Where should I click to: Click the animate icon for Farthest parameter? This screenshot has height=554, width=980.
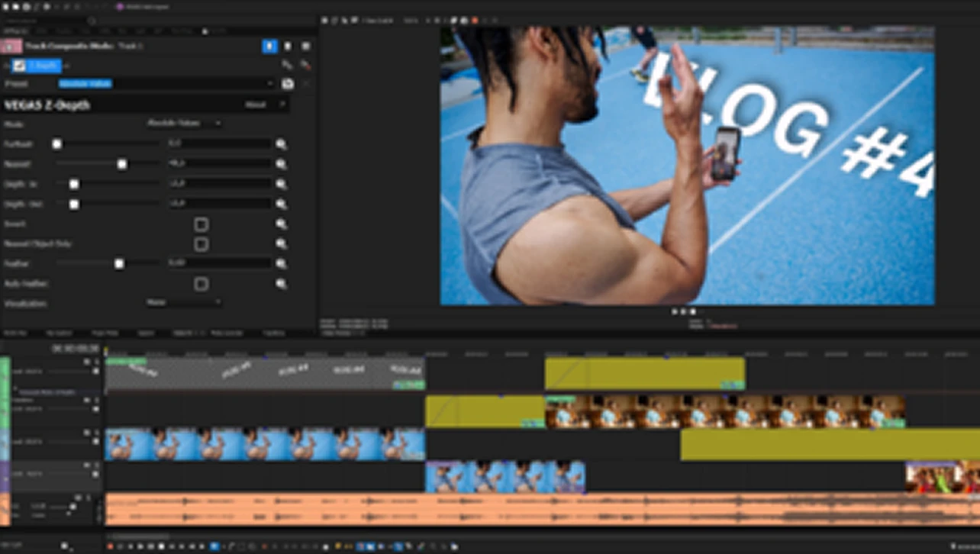click(281, 143)
